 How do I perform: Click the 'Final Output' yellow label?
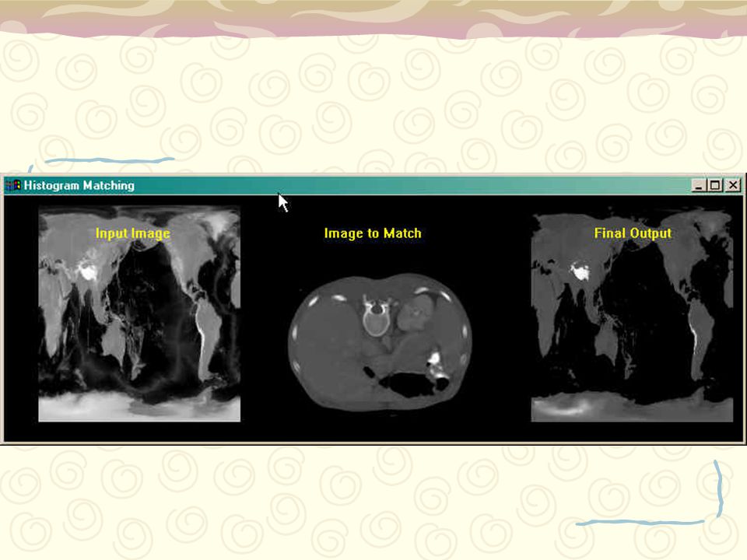point(633,233)
